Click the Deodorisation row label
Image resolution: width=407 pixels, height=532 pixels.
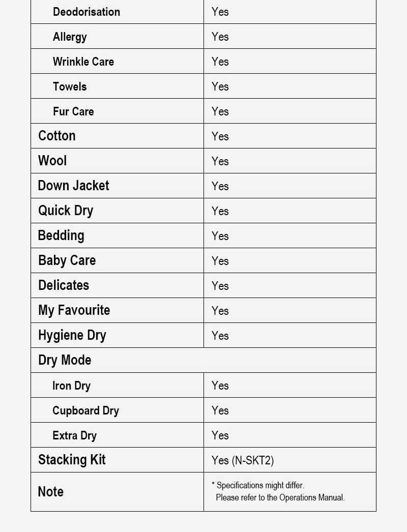86,12
